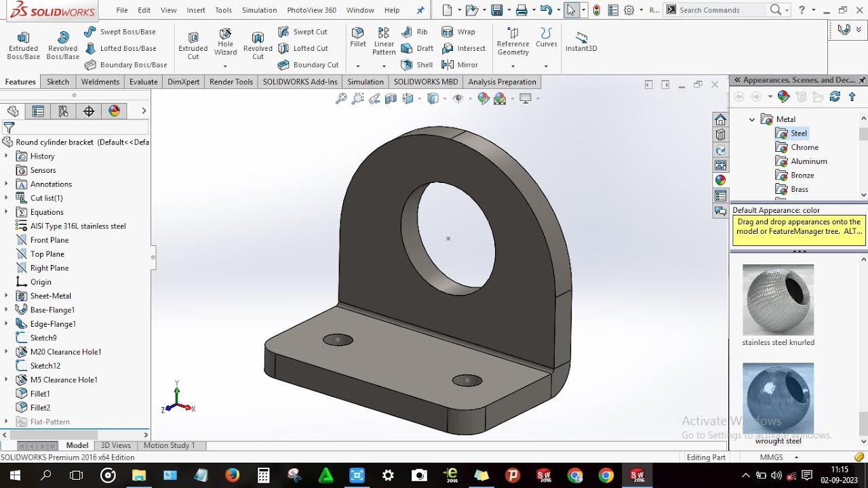Screen dimensions: 868x488
Task: Collapse the Metal appearances folder
Action: 752,119
